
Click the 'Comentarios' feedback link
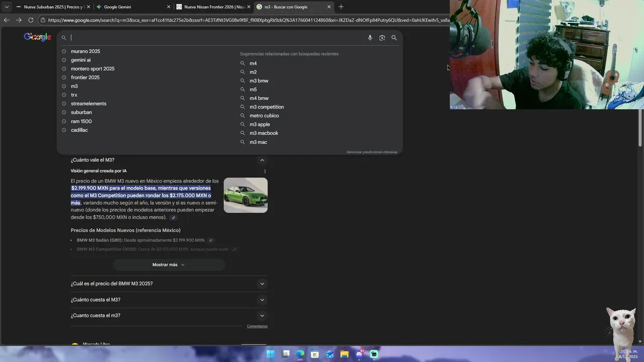coord(257,326)
